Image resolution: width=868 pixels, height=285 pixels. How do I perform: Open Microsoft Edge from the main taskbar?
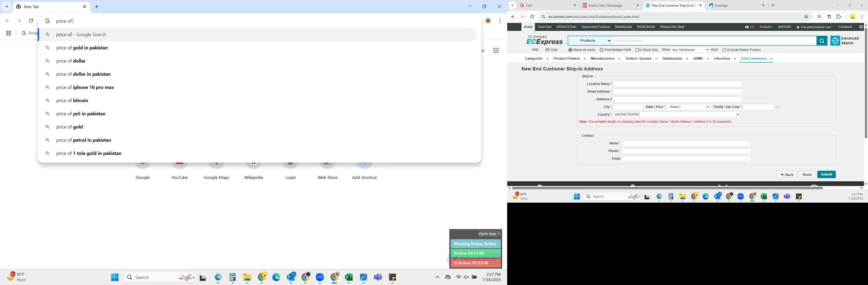[x=276, y=277]
